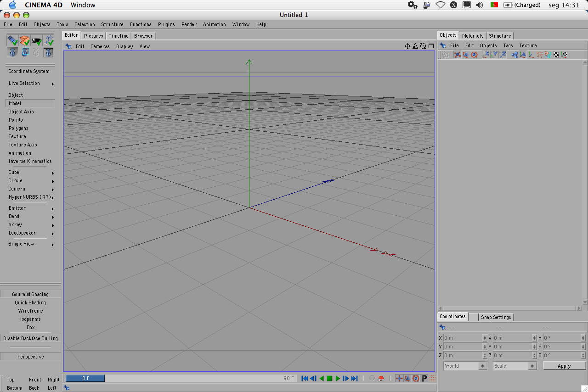Toggle the Z axis lock
588x392 pixels.
click(x=503, y=55)
